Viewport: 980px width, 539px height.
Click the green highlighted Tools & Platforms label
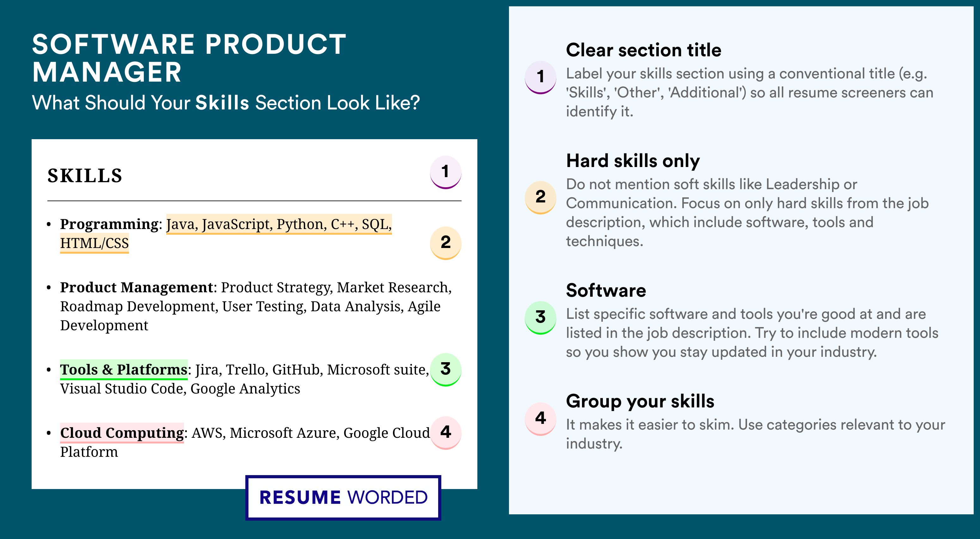point(124,369)
